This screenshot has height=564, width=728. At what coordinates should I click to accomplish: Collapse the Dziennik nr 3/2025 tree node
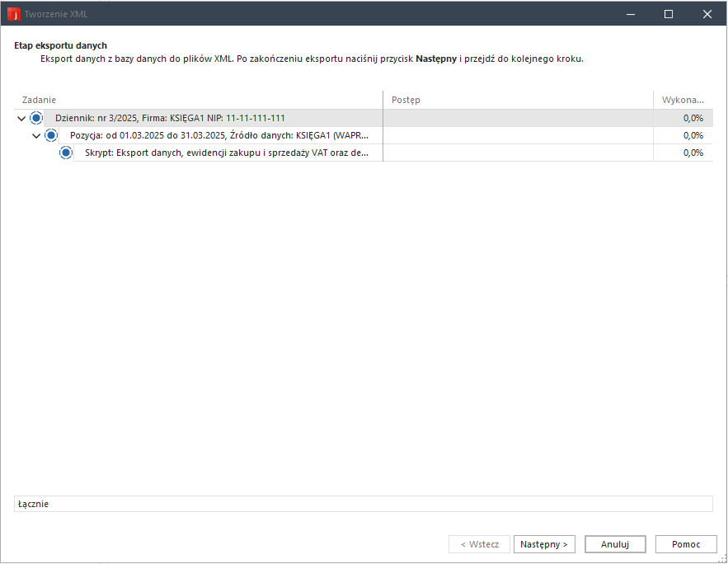coord(21,119)
